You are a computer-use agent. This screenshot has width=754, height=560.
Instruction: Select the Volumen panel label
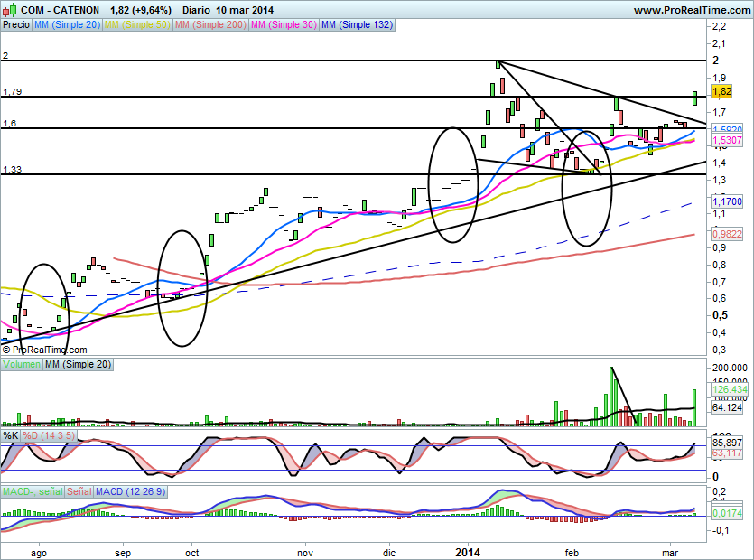tap(22, 364)
